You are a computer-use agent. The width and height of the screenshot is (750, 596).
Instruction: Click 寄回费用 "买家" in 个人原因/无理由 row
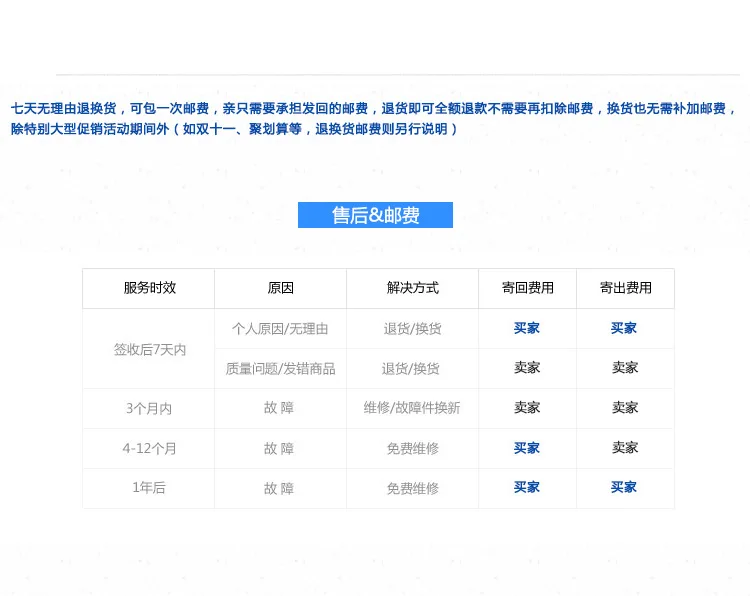(x=527, y=328)
